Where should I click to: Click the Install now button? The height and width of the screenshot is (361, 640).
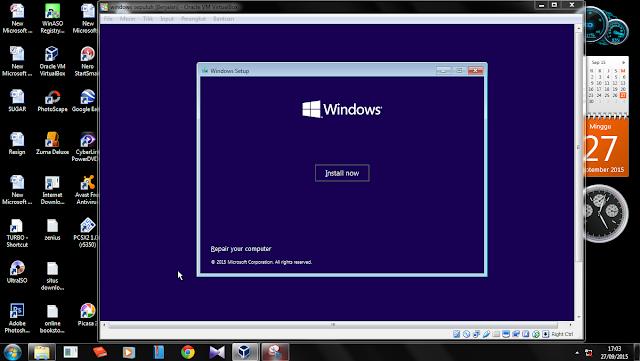click(342, 173)
